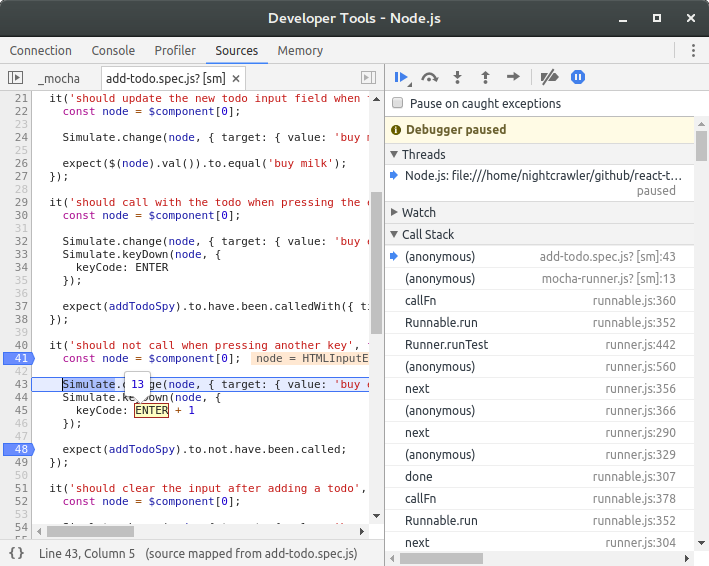
Task: Click source mapped from add-todo.spec.js text
Action: coord(251,553)
